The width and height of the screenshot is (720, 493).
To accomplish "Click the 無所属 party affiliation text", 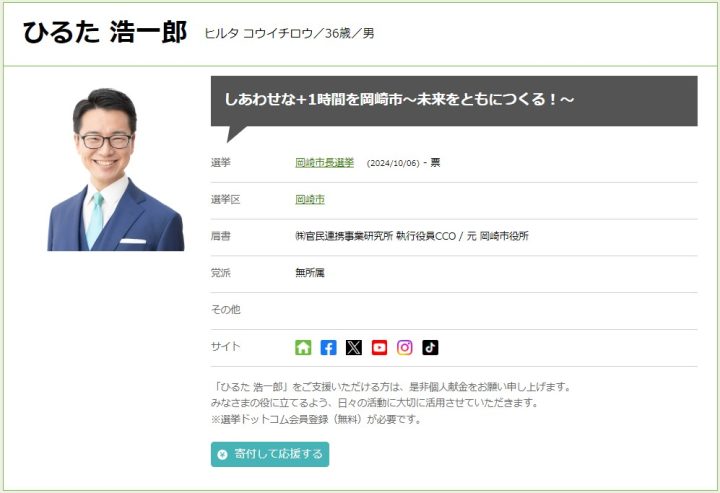I will click(x=309, y=272).
